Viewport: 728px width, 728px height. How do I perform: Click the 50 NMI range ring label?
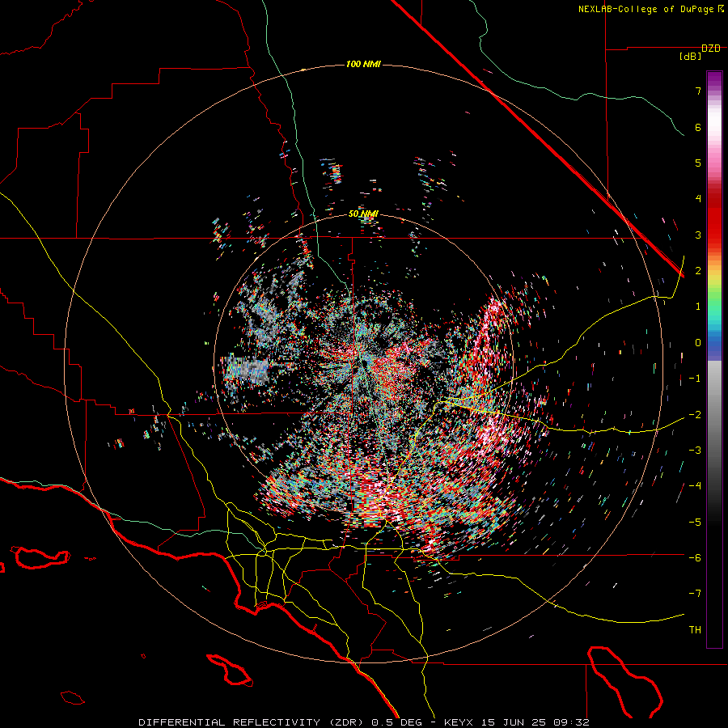[363, 214]
